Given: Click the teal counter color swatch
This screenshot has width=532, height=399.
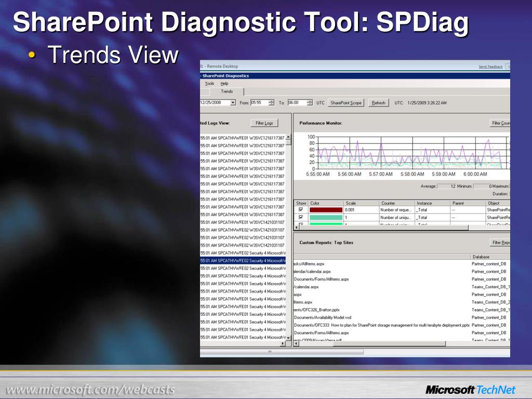Looking at the screenshot, I should [x=326, y=218].
